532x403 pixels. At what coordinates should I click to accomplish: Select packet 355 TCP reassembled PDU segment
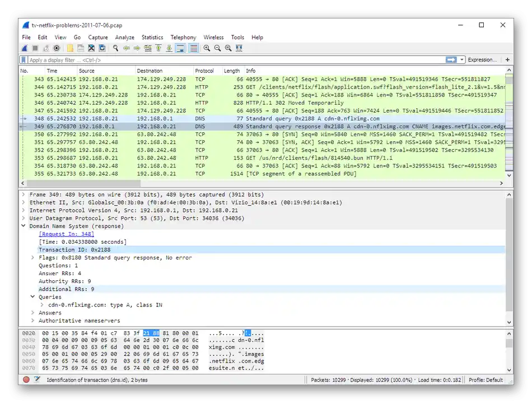coord(262,174)
